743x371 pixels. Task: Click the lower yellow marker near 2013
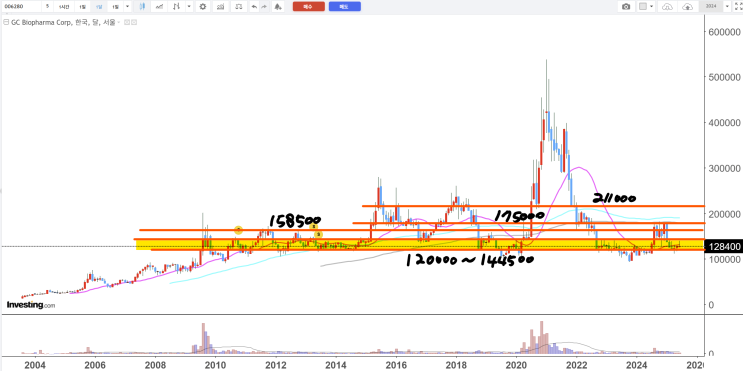(x=318, y=234)
